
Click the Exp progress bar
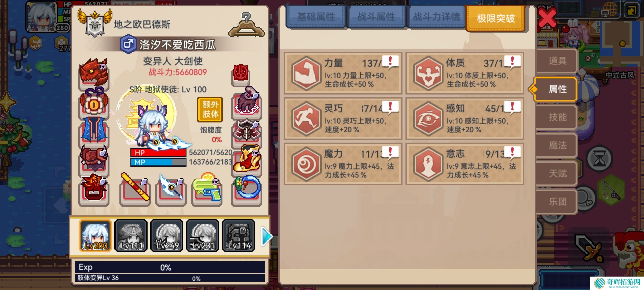(x=170, y=267)
